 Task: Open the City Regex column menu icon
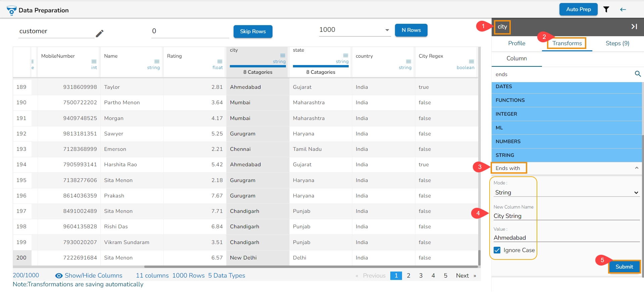[472, 62]
